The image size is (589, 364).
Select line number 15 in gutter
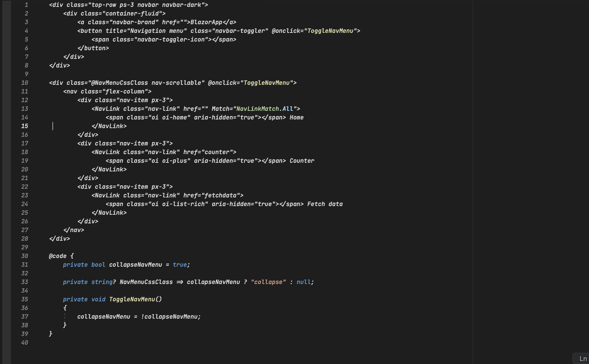tap(25, 126)
